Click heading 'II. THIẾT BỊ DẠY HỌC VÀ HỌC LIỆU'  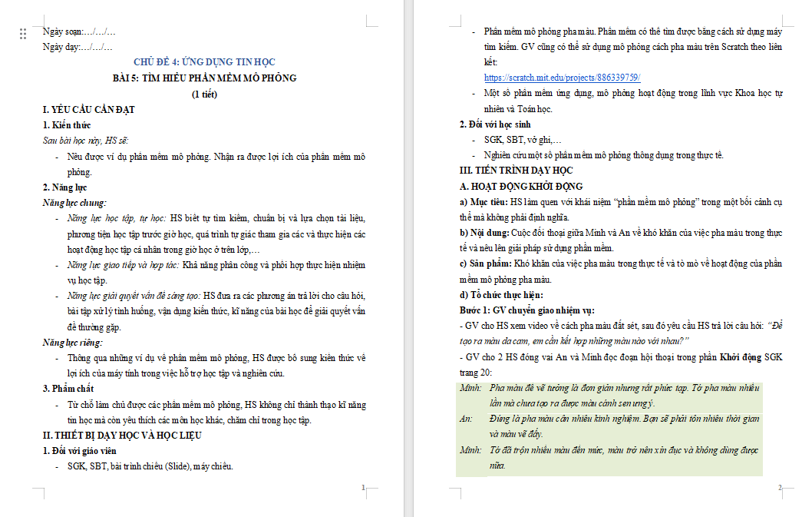(122, 435)
